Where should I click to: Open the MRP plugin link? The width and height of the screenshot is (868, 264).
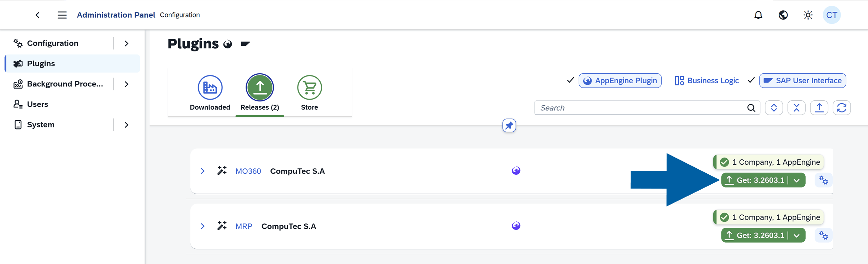click(x=244, y=226)
